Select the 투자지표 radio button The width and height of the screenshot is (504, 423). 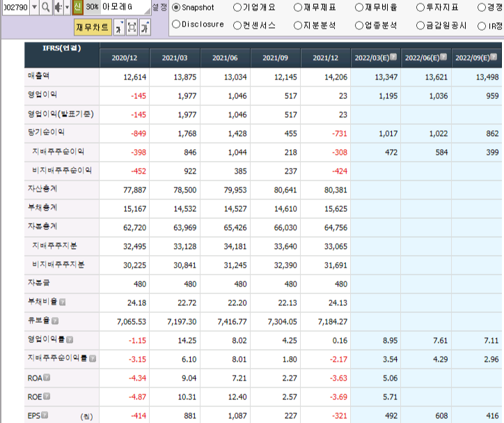click(420, 7)
